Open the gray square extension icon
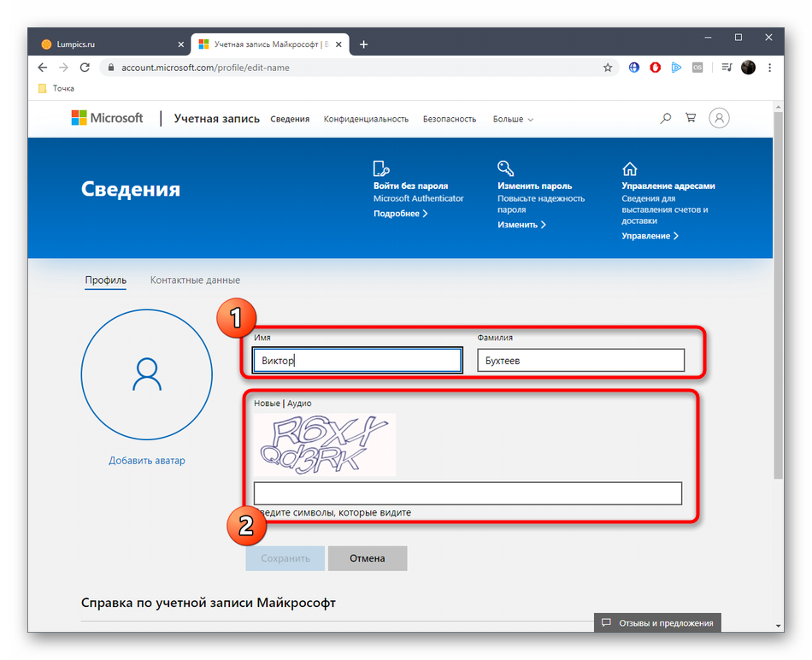 (x=697, y=68)
